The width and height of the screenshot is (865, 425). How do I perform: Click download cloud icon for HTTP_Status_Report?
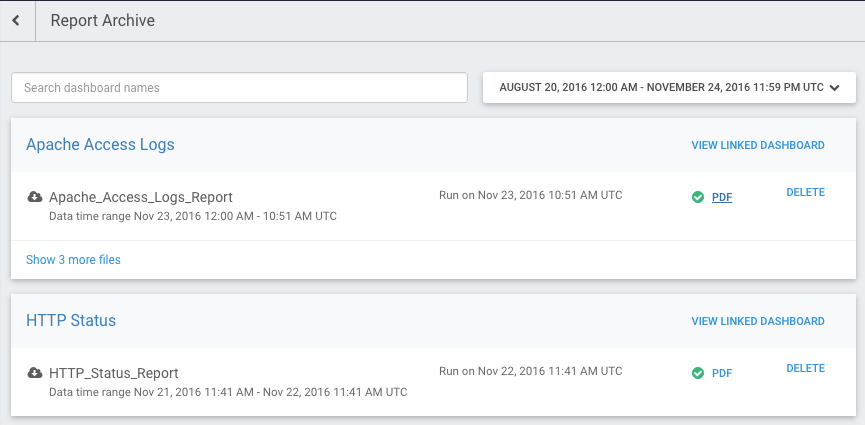(x=35, y=373)
